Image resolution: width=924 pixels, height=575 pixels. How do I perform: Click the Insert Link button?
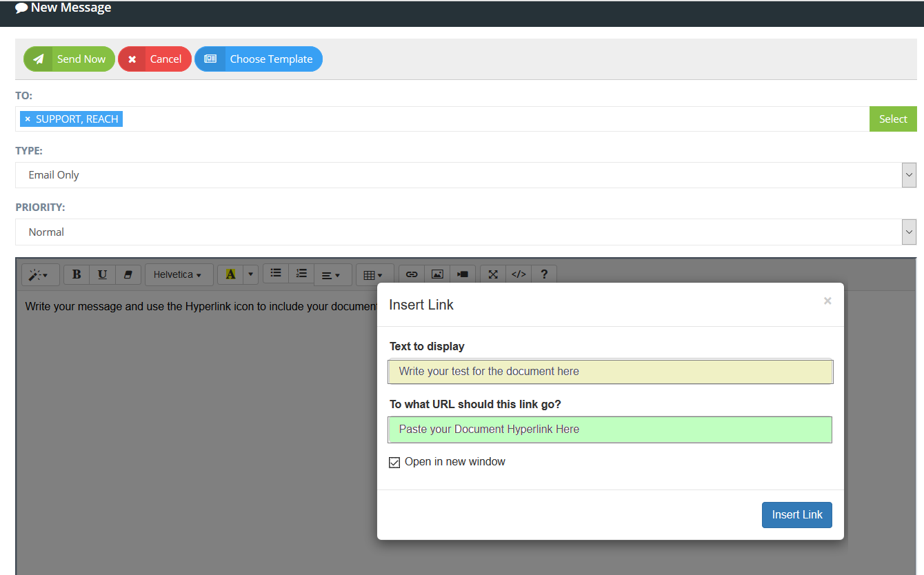point(796,515)
